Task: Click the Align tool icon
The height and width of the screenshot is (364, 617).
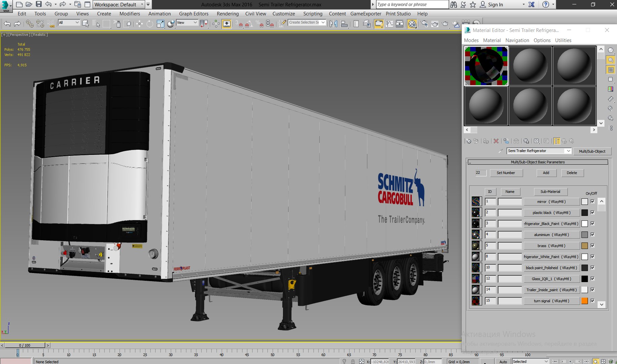Action: point(344,24)
